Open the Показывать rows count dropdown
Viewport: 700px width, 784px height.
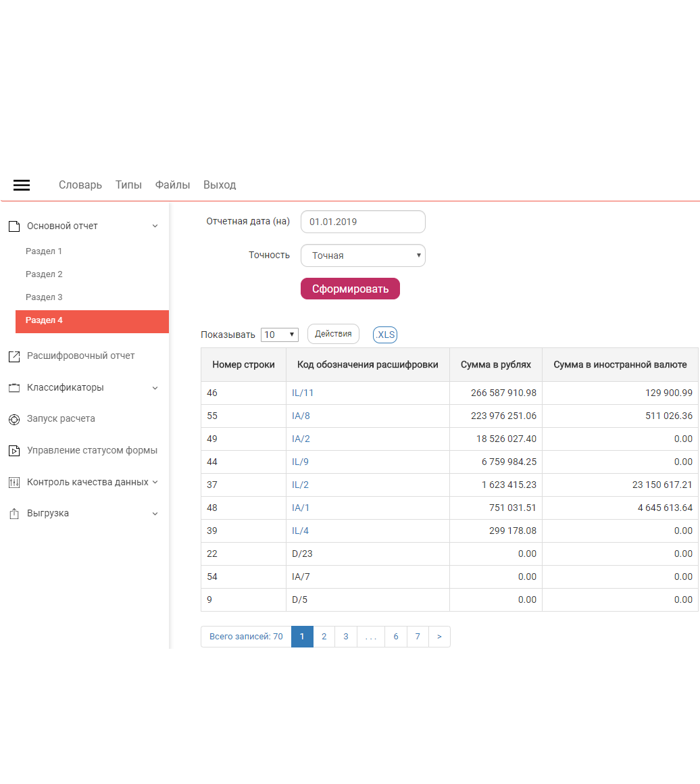(x=279, y=335)
